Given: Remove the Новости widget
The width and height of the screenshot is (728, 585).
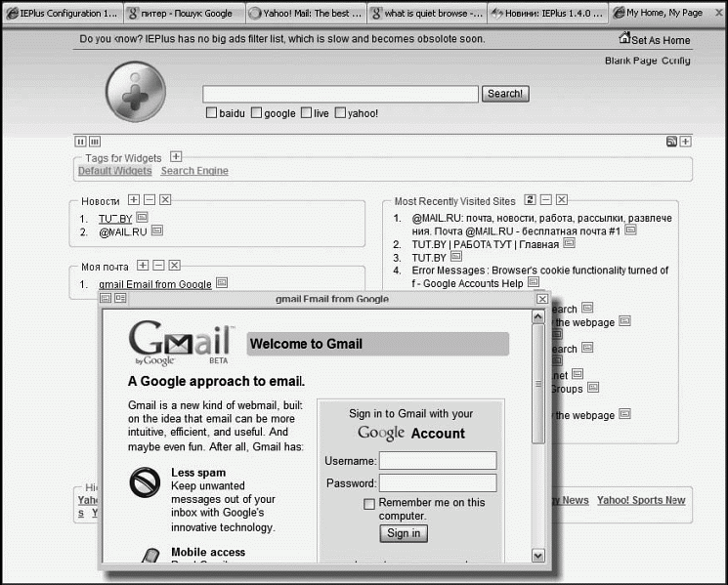Looking at the screenshot, I should pos(165,199).
